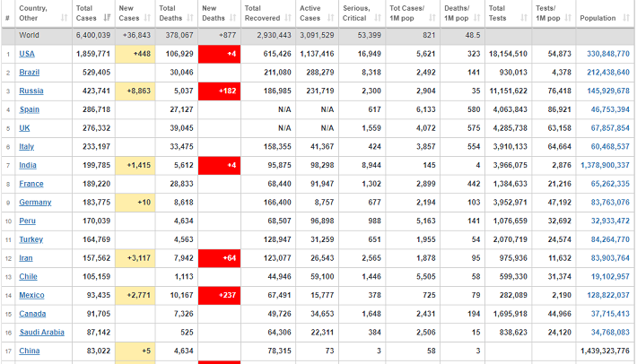Image resolution: width=637 pixels, height=364 pixels.
Task: Open Saudi Arabia population 34,768,083 link
Action: click(x=610, y=333)
